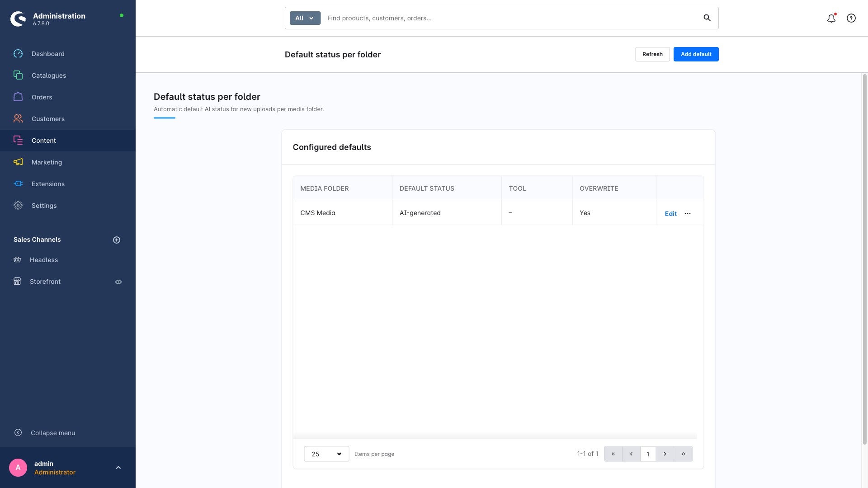
Task: Open the Dashboard icon in sidebar
Action: pyautogui.click(x=18, y=54)
